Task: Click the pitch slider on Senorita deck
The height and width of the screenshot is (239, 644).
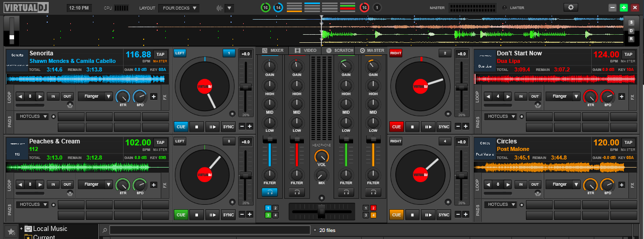Action: pyautogui.click(x=245, y=87)
